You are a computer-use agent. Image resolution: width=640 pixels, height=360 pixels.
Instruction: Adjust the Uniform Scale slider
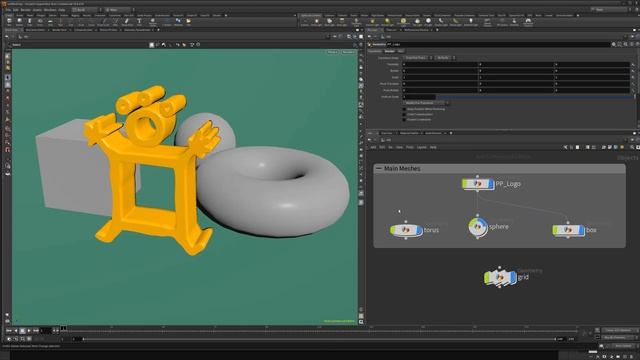coord(535,97)
